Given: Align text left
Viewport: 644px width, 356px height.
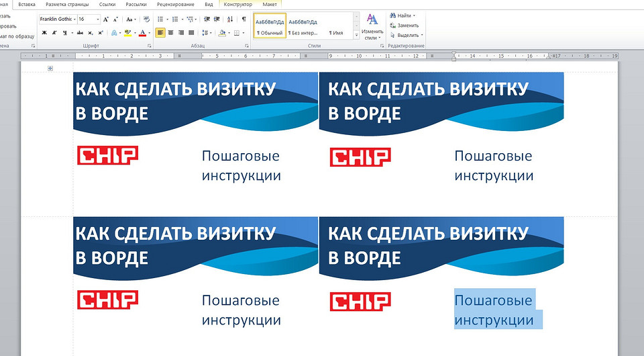Looking at the screenshot, I should (x=160, y=33).
